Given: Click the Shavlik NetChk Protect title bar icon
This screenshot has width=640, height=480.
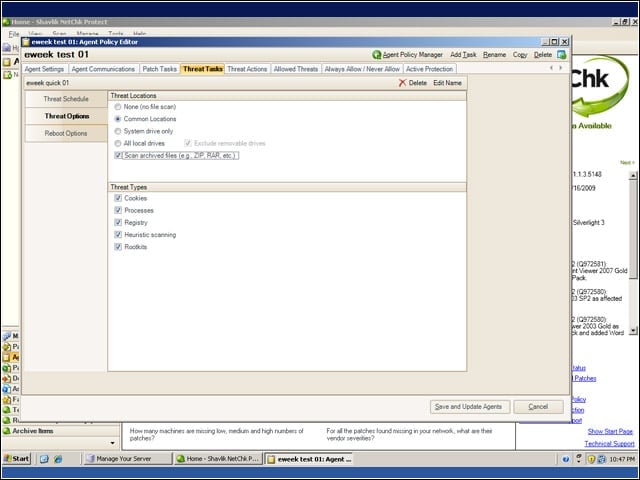Looking at the screenshot, I should (x=6, y=22).
